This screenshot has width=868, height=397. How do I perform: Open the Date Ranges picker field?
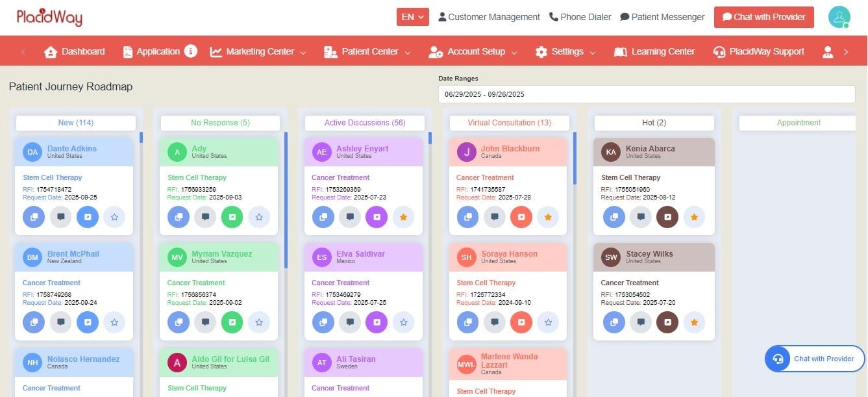coord(647,94)
